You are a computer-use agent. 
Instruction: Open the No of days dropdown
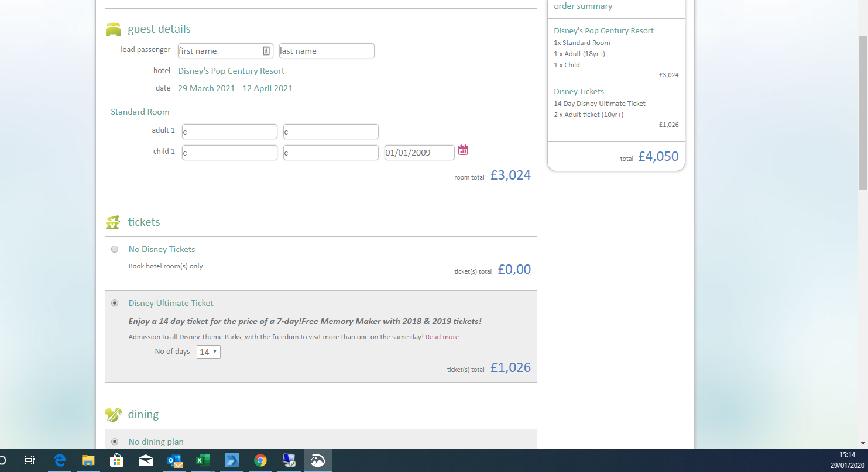tap(208, 352)
